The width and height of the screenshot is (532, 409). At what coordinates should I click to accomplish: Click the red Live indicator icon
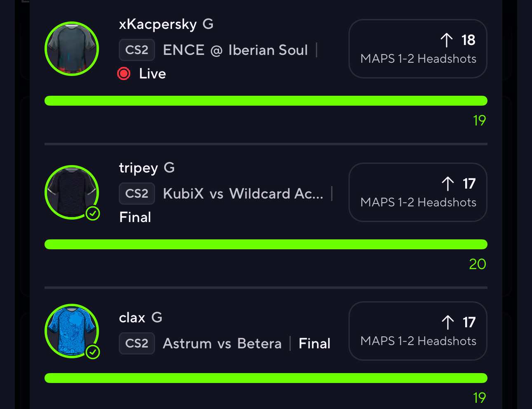click(124, 74)
